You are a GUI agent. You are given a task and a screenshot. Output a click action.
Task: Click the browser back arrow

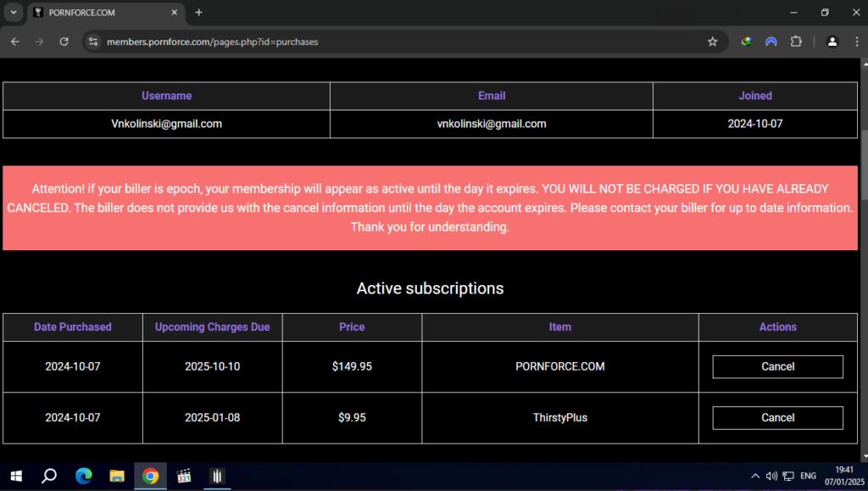tap(15, 42)
